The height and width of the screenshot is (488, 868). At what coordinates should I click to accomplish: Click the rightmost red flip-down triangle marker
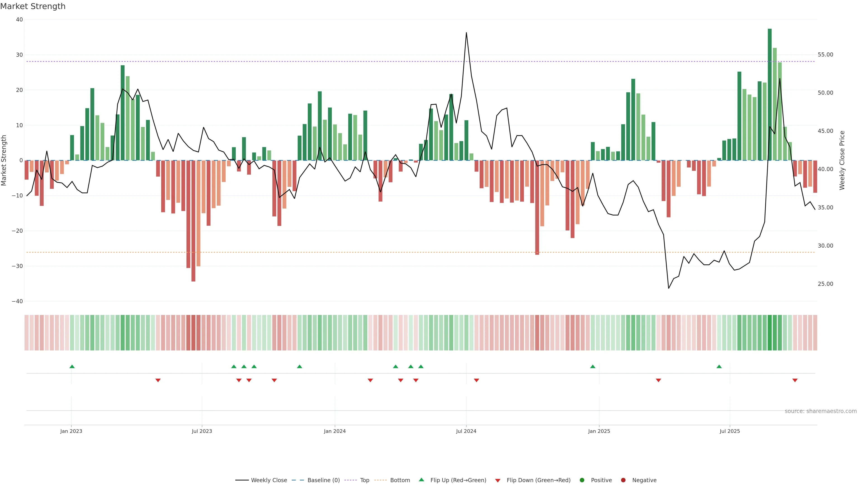[795, 380]
